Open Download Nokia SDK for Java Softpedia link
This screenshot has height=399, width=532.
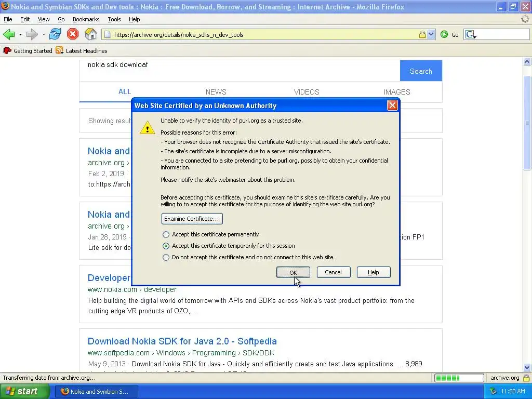(182, 341)
